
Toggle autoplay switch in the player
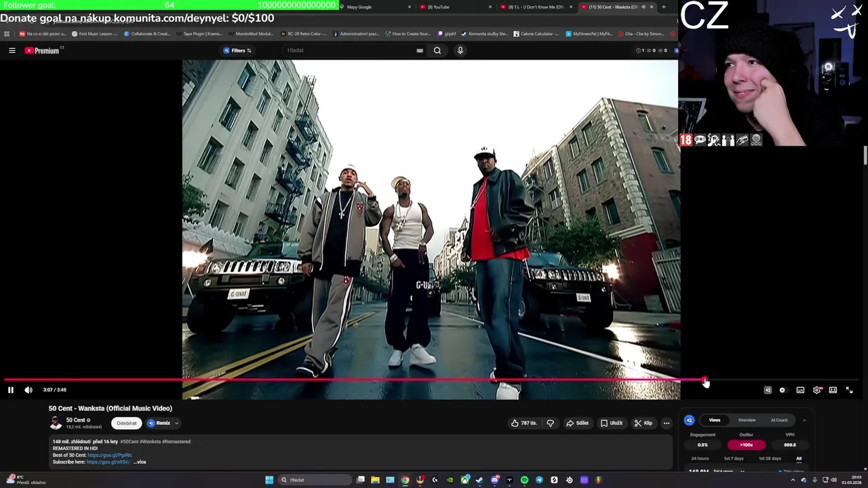coord(783,390)
